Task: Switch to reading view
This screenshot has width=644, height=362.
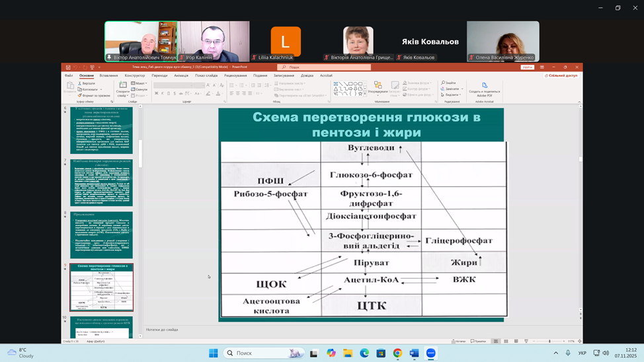Action: click(x=516, y=341)
